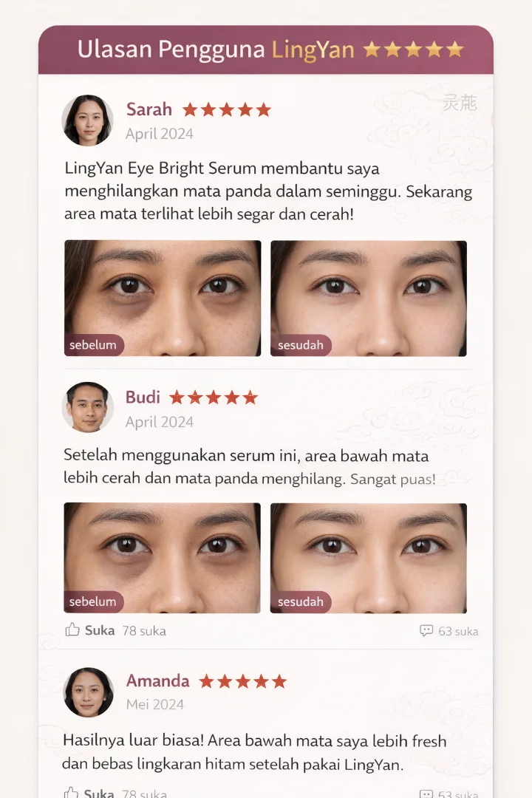
Task: Open Budi's 'sebelum' eye photo
Action: click(162, 558)
